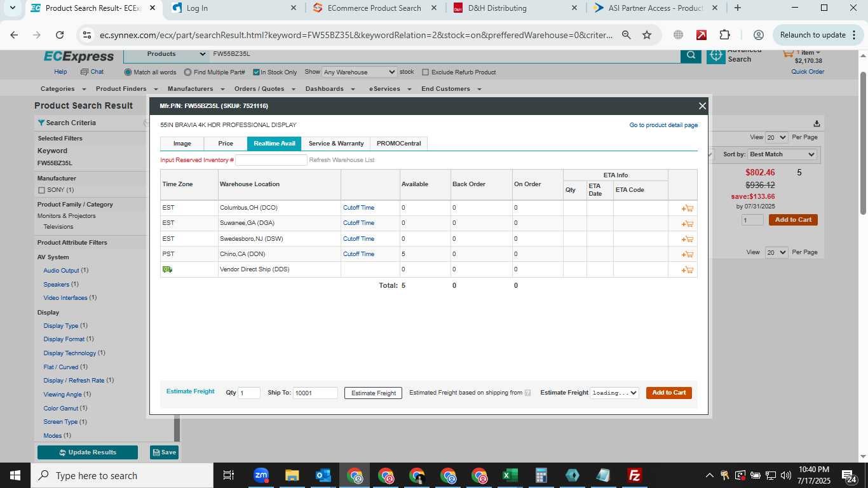Open Calculator from the taskbar
868x488 pixels.
541,475
